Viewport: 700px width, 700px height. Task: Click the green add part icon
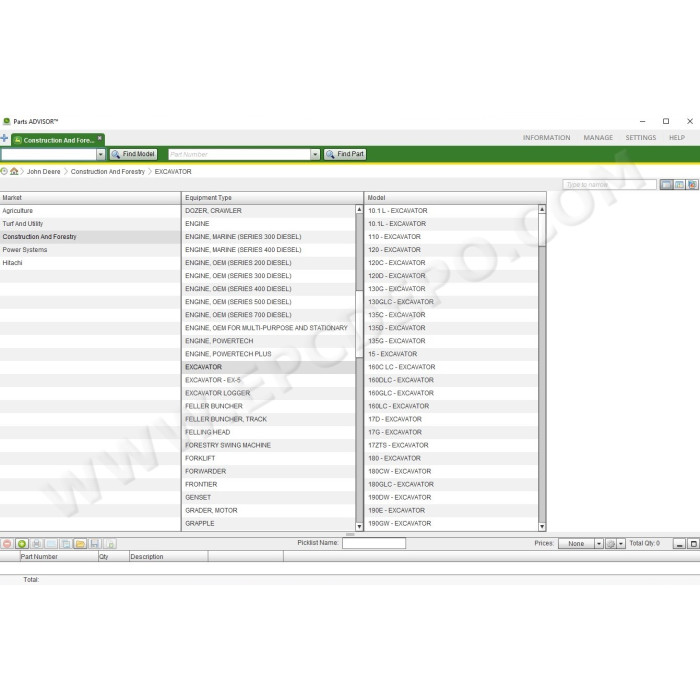22,543
